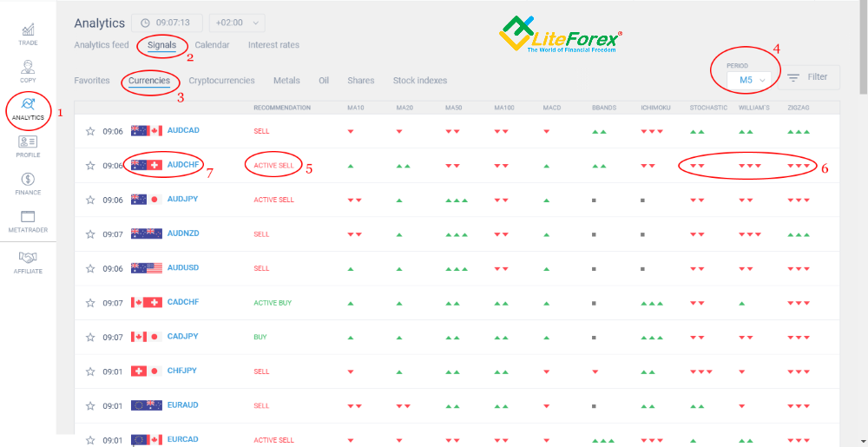Viewport: 868px width, 447px height.
Task: Click the ZIGZAG column header
Action: point(799,108)
